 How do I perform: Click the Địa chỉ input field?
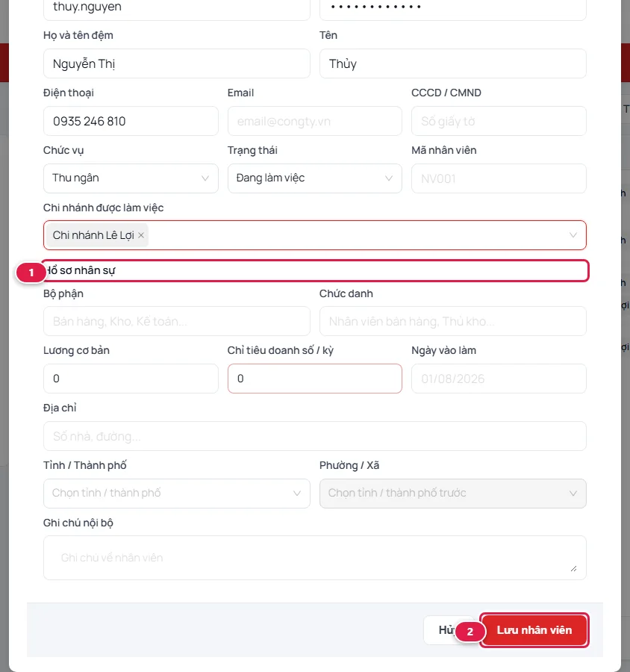click(x=314, y=436)
